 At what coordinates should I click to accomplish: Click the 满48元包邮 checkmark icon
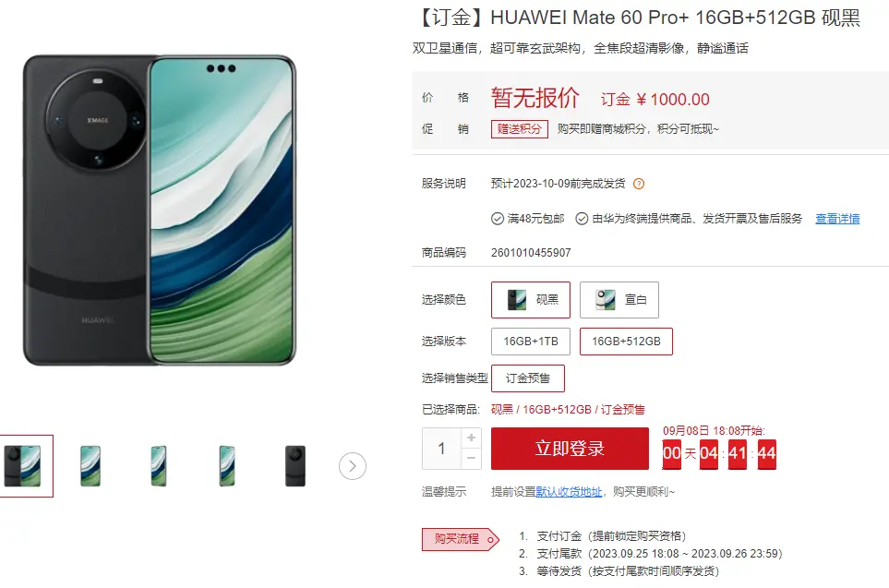[x=498, y=219]
